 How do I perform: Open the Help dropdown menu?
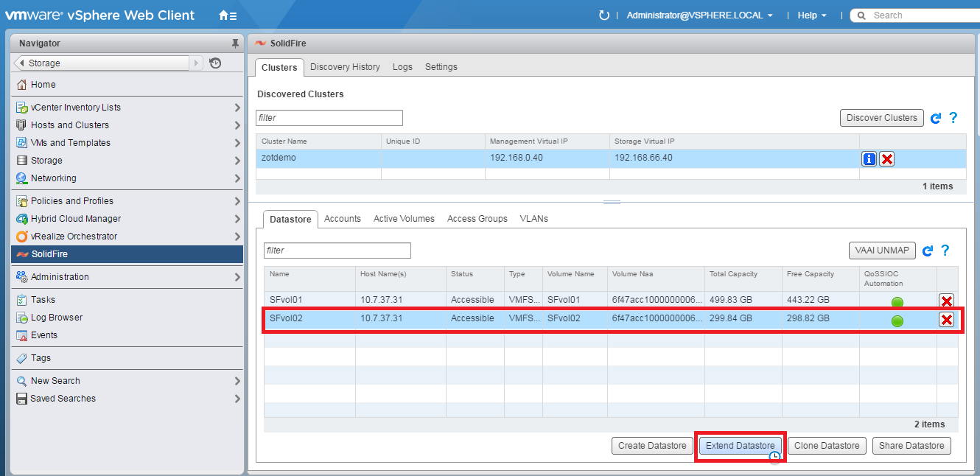click(812, 15)
